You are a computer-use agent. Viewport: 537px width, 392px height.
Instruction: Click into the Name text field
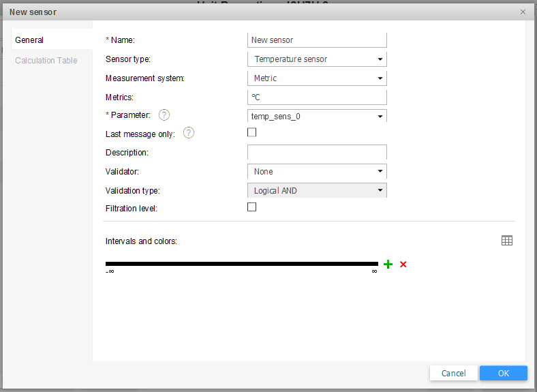point(317,40)
